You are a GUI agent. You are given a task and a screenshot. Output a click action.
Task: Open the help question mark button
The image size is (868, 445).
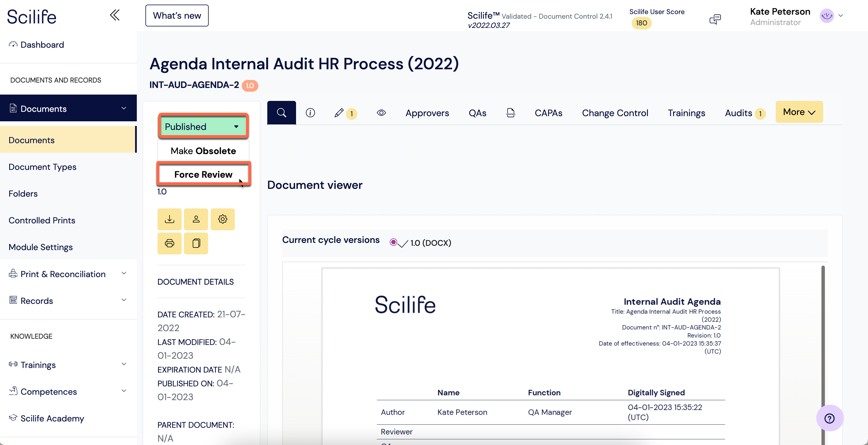[829, 418]
